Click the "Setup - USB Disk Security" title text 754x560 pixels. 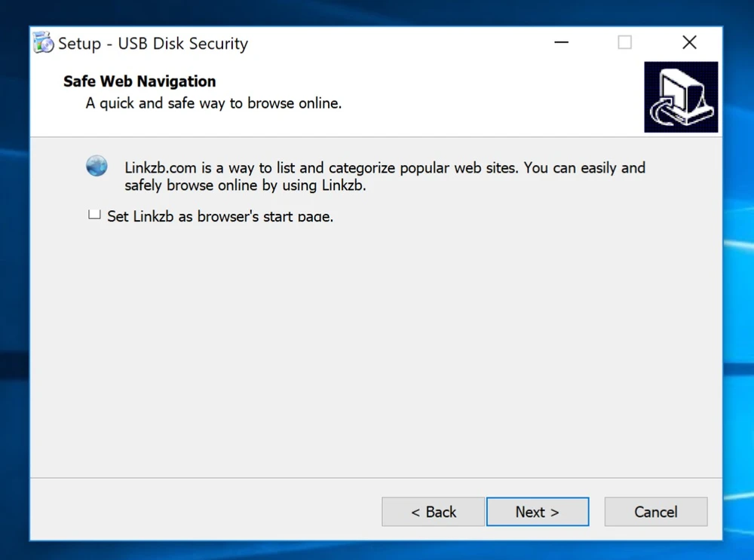point(153,44)
